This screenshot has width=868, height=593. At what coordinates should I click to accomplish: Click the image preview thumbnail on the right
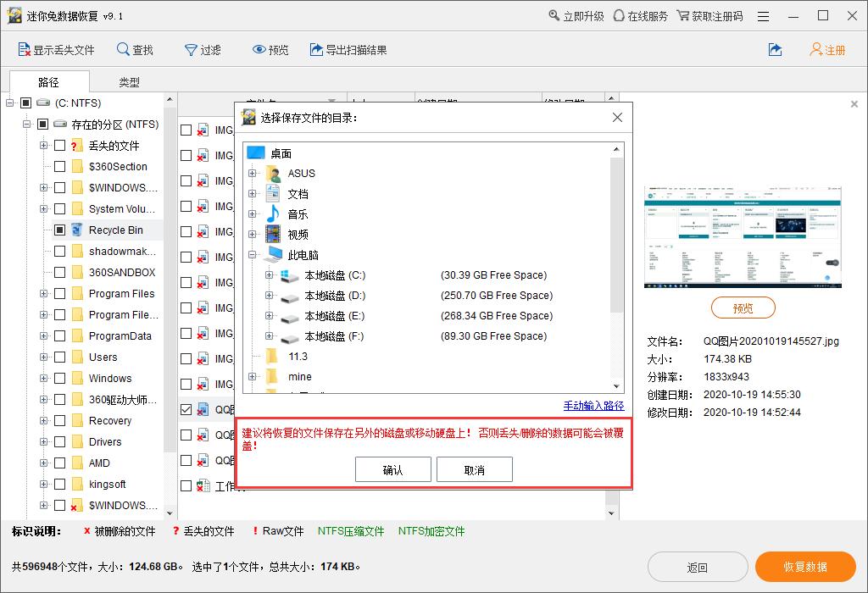pyautogui.click(x=743, y=237)
